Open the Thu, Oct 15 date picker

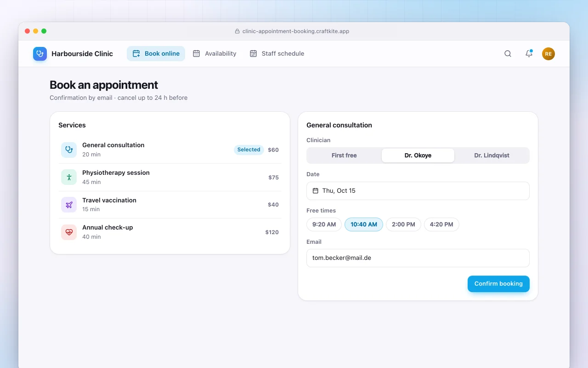418,191
